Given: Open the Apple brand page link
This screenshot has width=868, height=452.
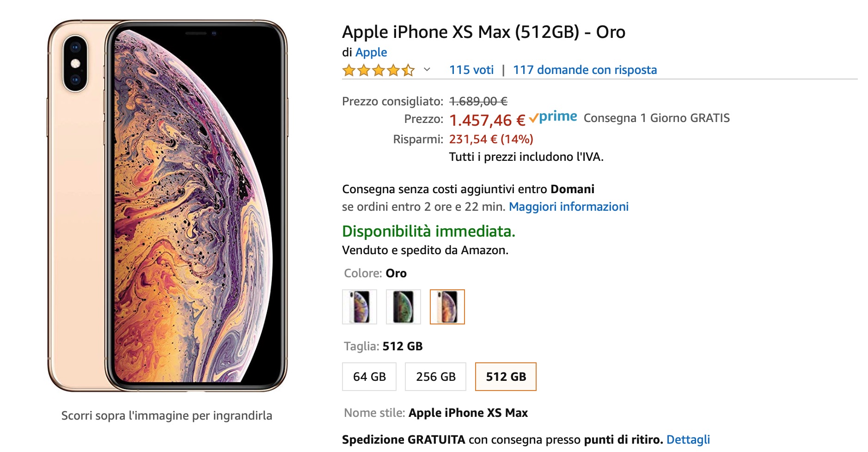Looking at the screenshot, I should pos(371,52).
